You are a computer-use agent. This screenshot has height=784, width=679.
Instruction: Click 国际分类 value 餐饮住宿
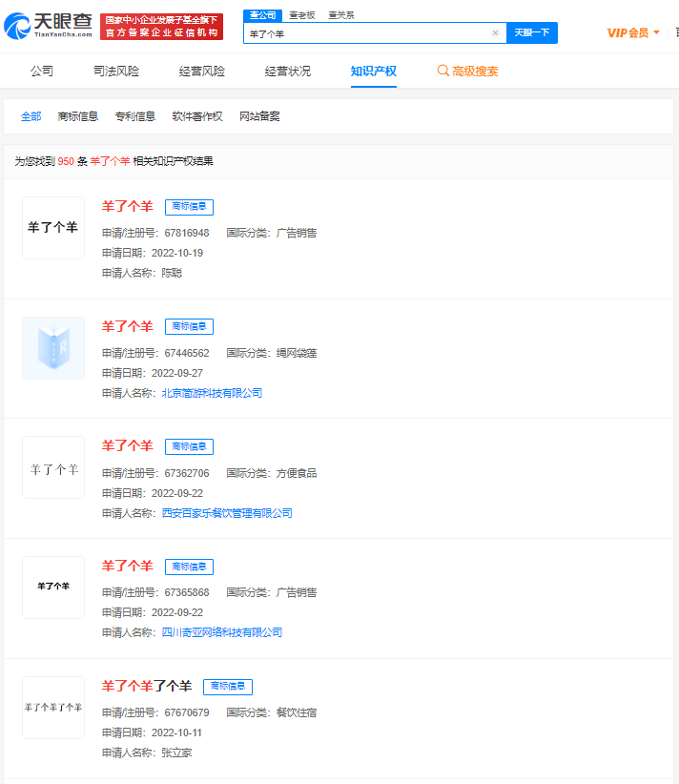297,712
